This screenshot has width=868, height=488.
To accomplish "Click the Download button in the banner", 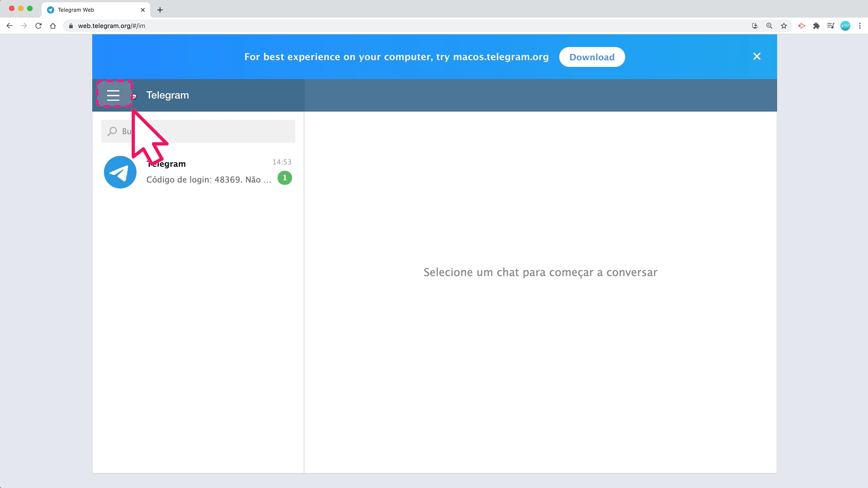I will pos(592,57).
